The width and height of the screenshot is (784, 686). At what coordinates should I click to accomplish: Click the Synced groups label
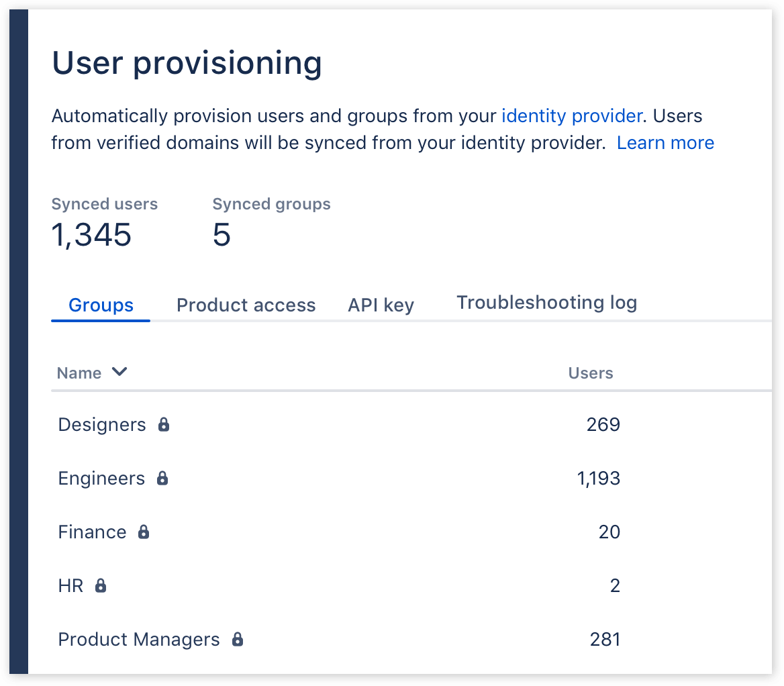click(271, 204)
